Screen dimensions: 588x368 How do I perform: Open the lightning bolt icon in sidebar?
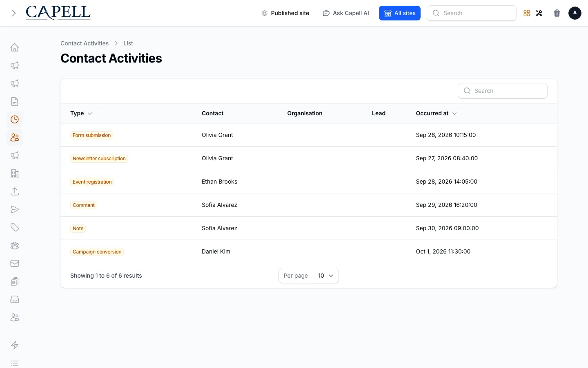tap(15, 345)
